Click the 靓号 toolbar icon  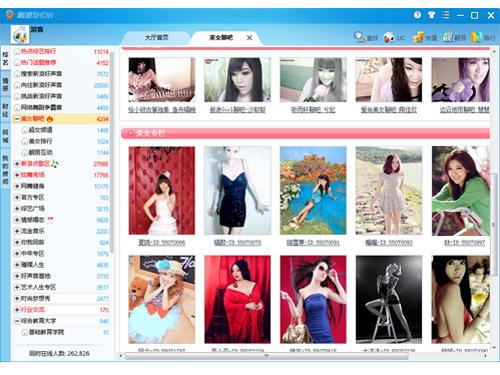pos(448,37)
